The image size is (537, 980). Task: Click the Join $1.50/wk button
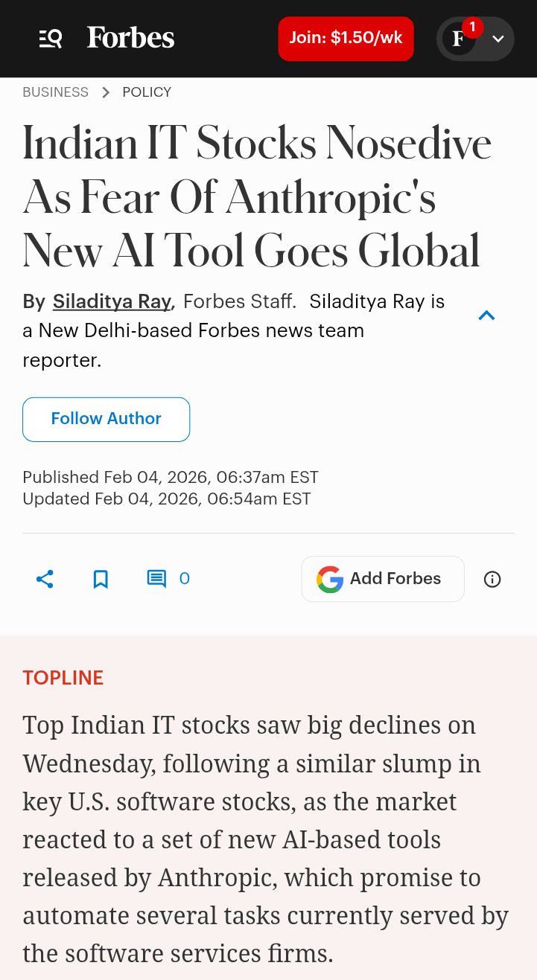(346, 38)
